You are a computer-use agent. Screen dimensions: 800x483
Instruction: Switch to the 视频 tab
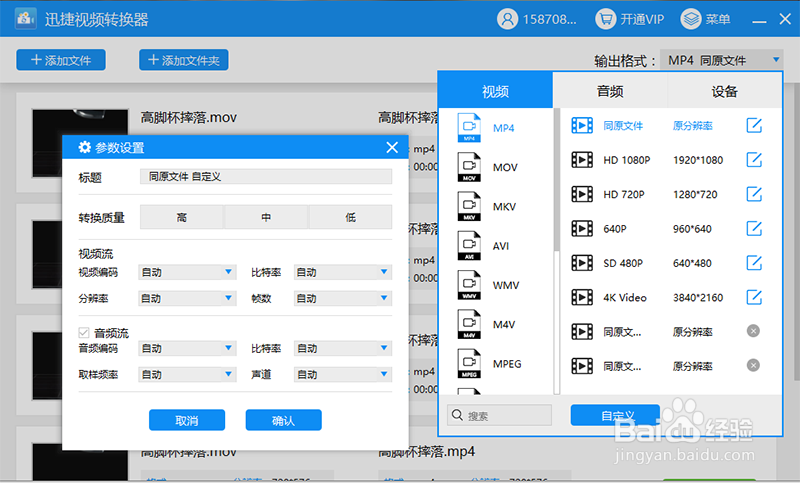tap(495, 91)
